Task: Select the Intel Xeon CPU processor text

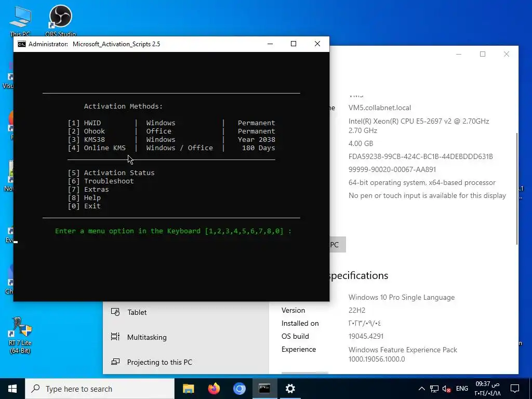Action: [419, 126]
